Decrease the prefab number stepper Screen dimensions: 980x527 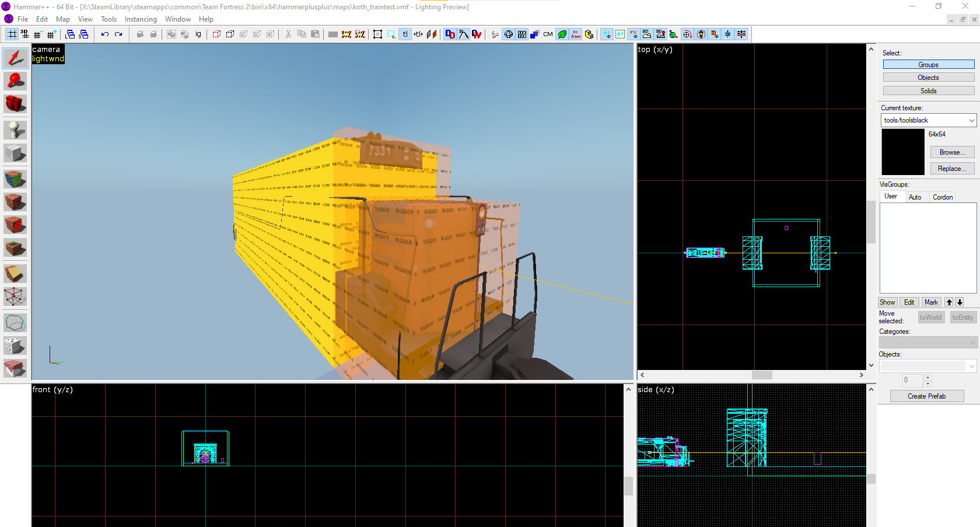(x=928, y=383)
